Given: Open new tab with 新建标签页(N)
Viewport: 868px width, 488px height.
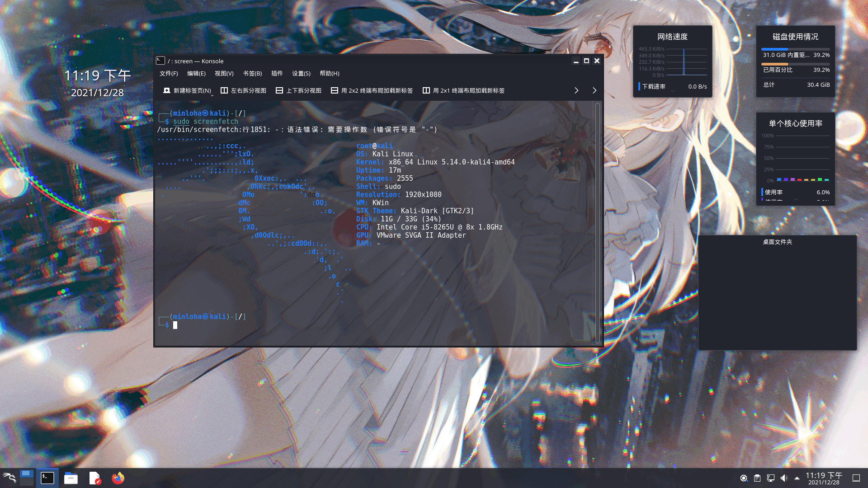Looking at the screenshot, I should 188,90.
